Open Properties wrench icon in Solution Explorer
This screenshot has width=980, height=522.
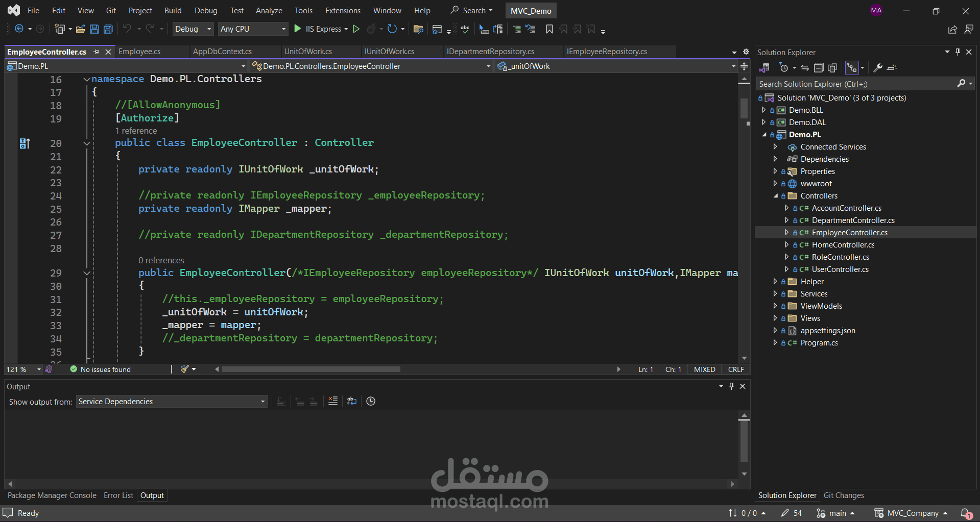click(x=878, y=68)
